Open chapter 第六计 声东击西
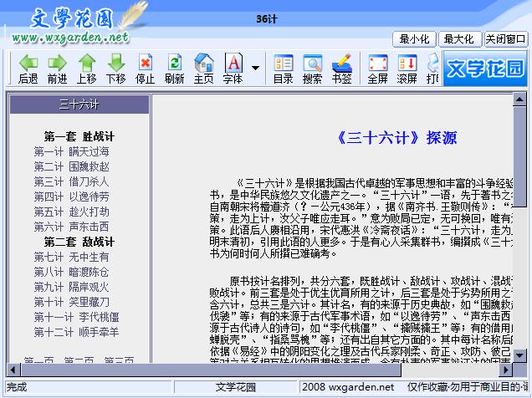The width and height of the screenshot is (532, 398). 71,227
